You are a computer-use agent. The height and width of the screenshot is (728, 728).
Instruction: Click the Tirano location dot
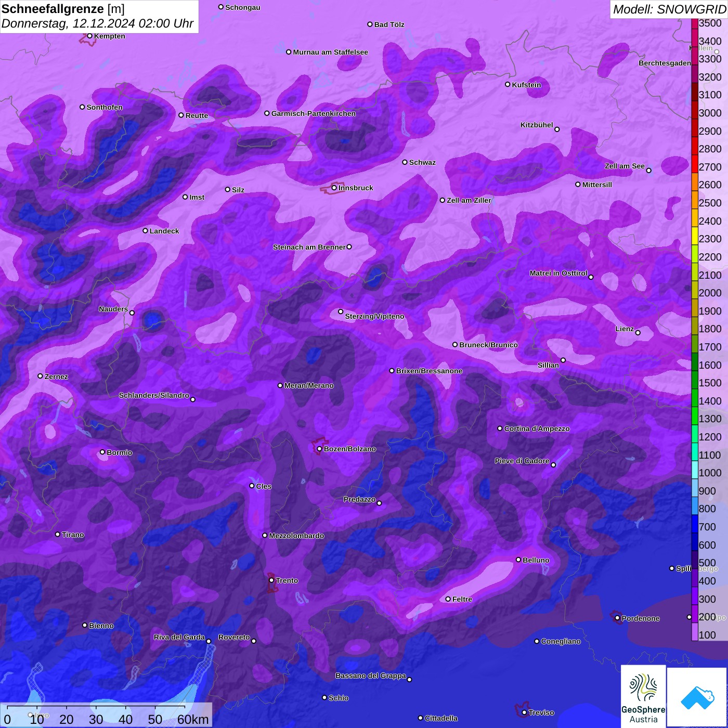coord(58,535)
